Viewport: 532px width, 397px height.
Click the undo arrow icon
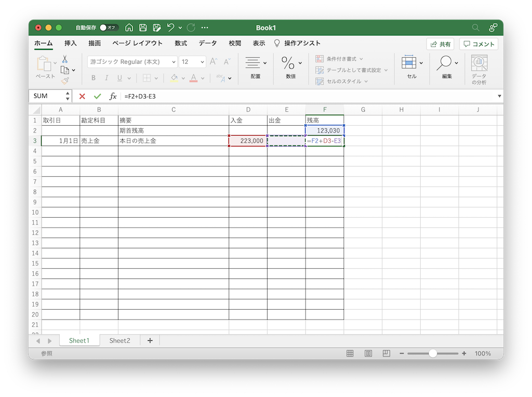point(170,28)
